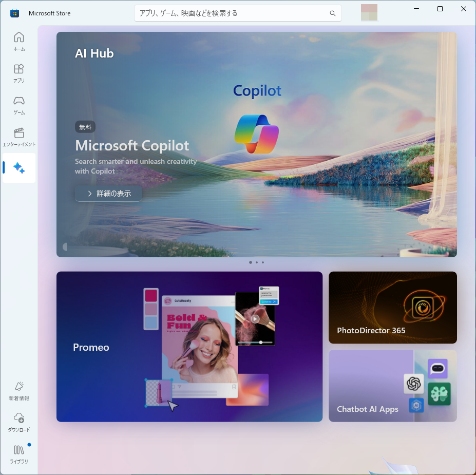The height and width of the screenshot is (475, 476).
Task: Click the purple robot chat icon
Action: click(437, 369)
